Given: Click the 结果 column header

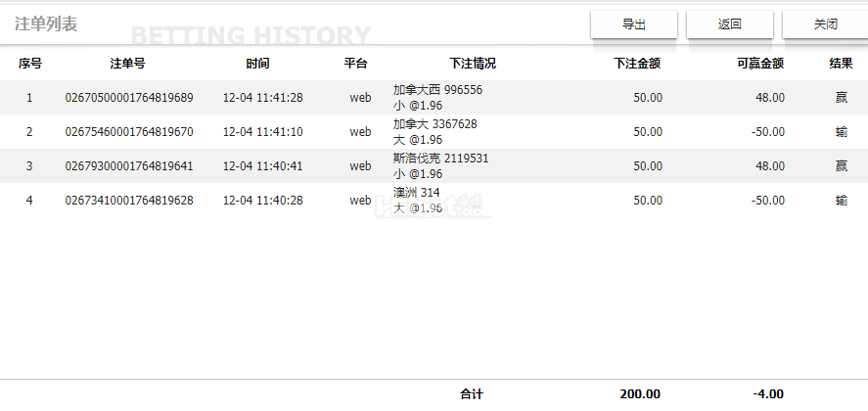Looking at the screenshot, I should pos(841,64).
